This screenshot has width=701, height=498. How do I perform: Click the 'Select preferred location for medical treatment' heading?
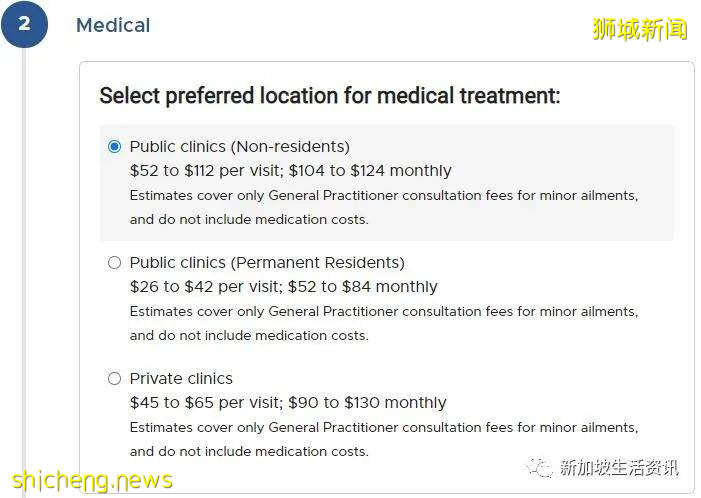(329, 97)
